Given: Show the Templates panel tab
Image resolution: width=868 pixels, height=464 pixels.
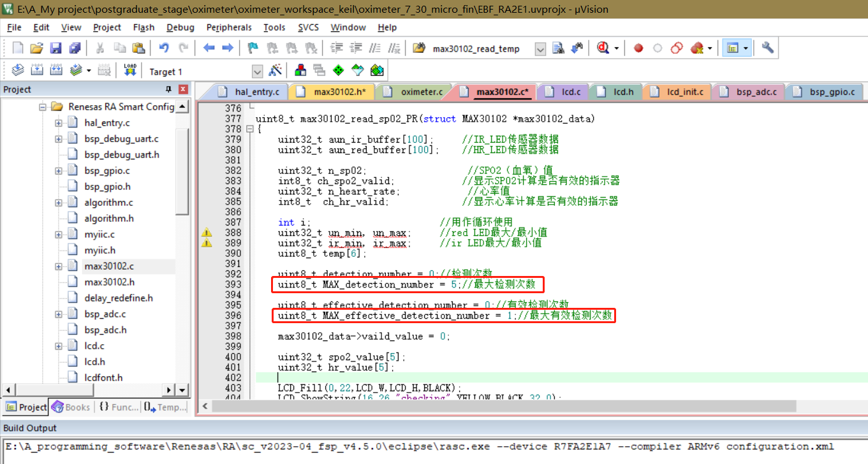Looking at the screenshot, I should pos(165,407).
